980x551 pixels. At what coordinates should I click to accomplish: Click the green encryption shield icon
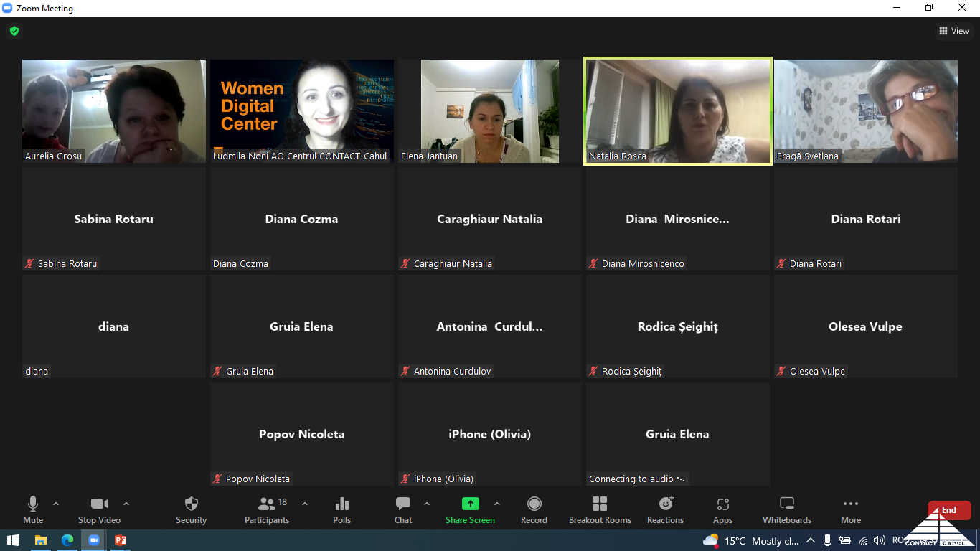(14, 31)
